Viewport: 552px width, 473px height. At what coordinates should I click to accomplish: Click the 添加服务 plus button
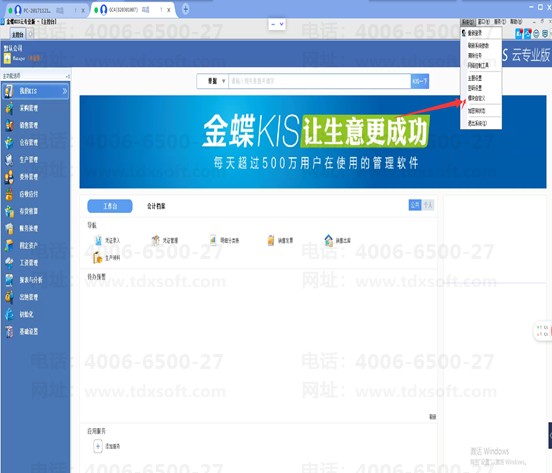98,446
